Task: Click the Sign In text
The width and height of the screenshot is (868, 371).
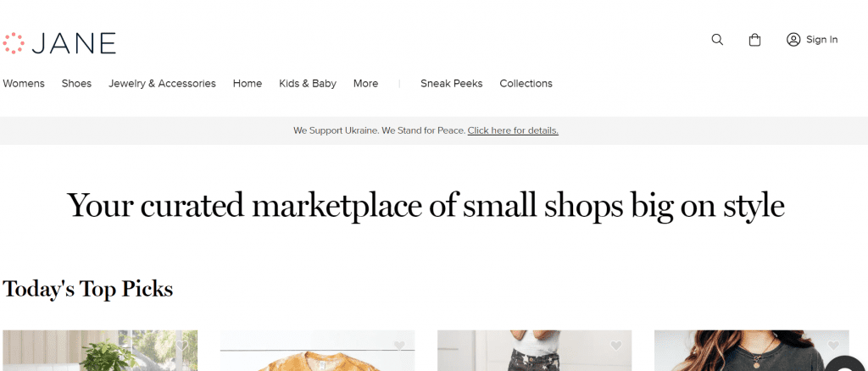Action: tap(821, 40)
